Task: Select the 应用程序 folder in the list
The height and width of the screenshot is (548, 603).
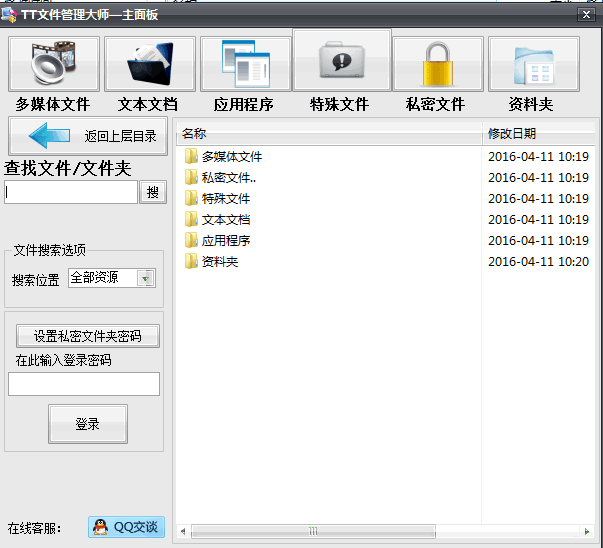Action: point(217,241)
